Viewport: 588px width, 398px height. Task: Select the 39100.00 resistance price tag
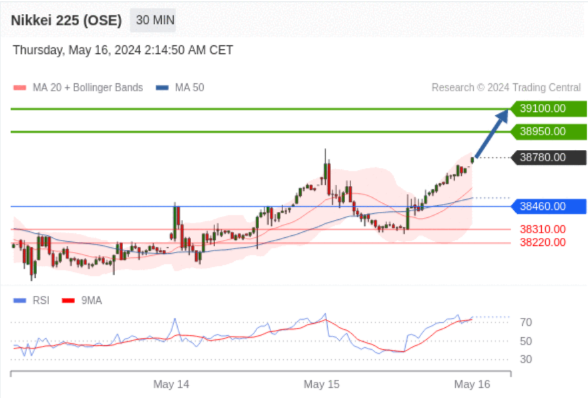point(548,109)
